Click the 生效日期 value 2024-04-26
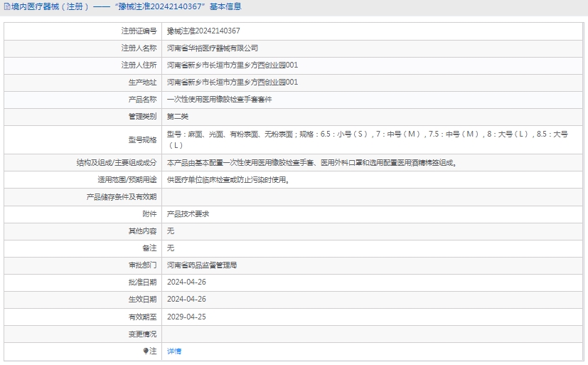This screenshot has height=365, width=588. pos(186,300)
